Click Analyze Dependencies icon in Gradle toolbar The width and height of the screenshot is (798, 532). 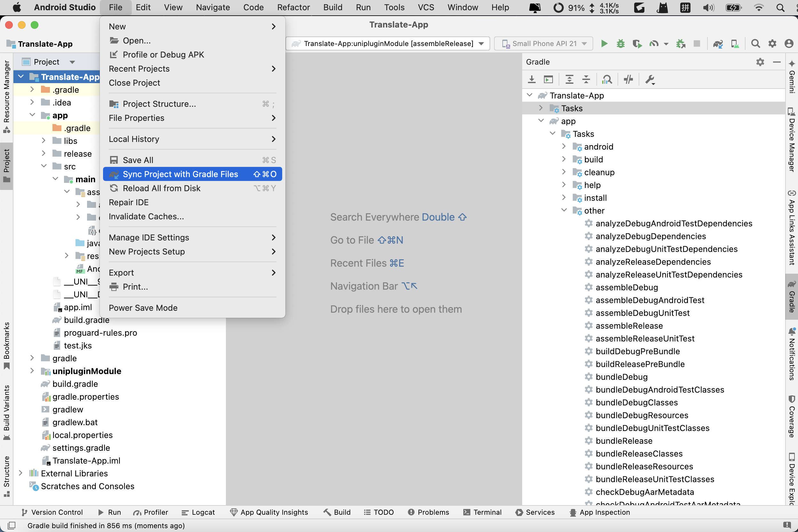[607, 79]
